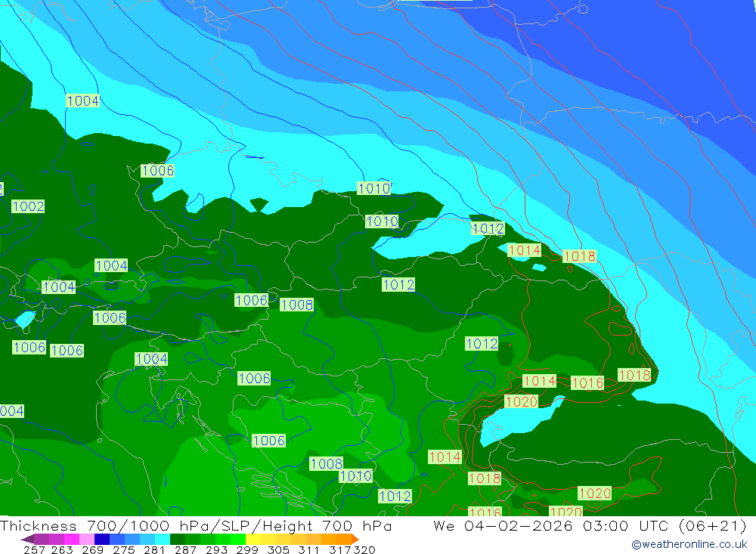Viewport: 756px width, 554px height.
Task: Click the legend value 281
Action: [153, 549]
